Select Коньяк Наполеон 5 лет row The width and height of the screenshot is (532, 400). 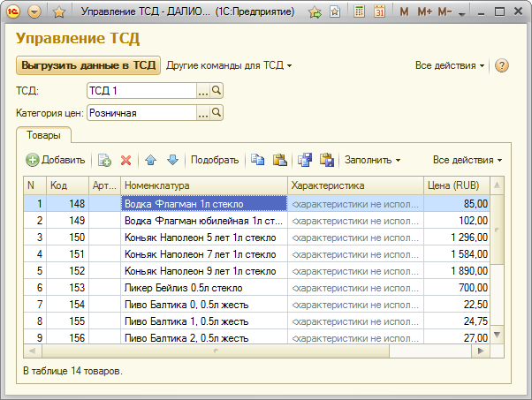tap(257, 238)
